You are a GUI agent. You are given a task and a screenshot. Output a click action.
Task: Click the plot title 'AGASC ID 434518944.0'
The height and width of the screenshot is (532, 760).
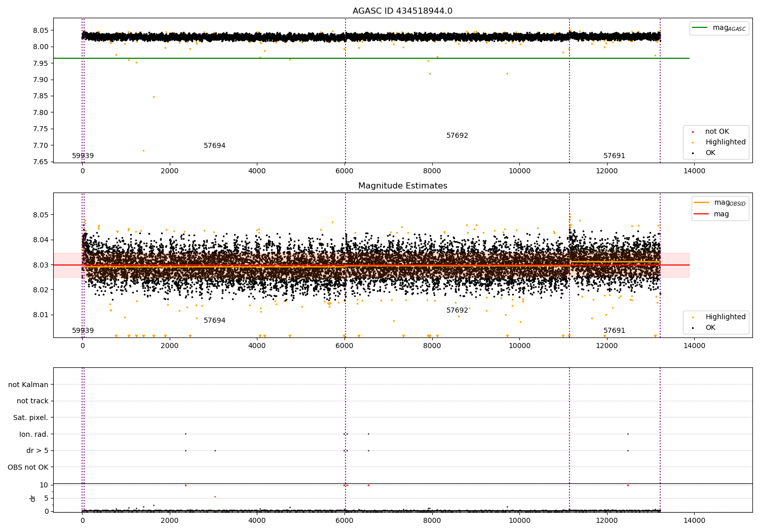coord(402,11)
